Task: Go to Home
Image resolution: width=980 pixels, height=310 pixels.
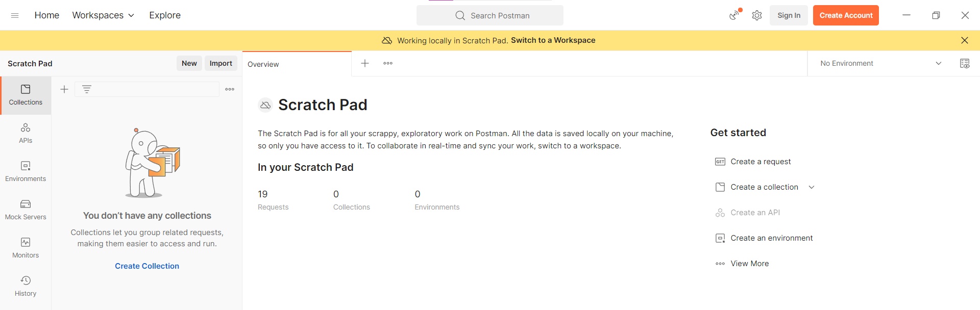Action: 47,15
